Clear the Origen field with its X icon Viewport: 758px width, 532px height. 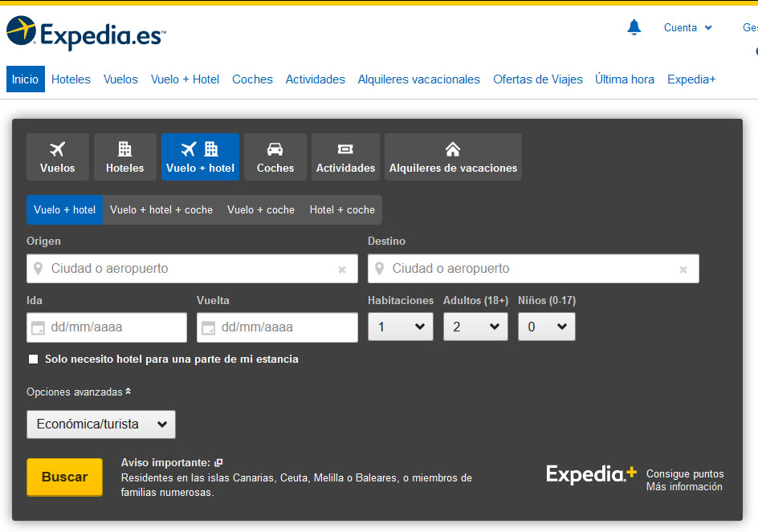pos(342,270)
